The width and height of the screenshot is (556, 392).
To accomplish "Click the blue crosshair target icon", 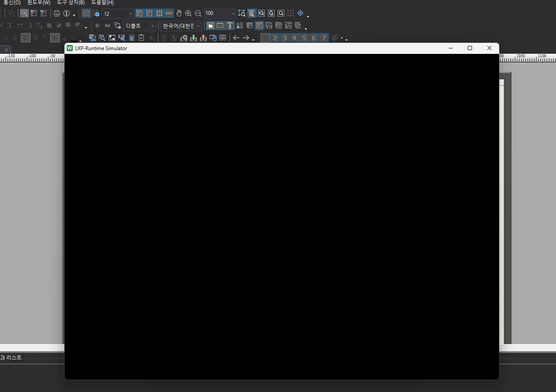I will [x=300, y=13].
